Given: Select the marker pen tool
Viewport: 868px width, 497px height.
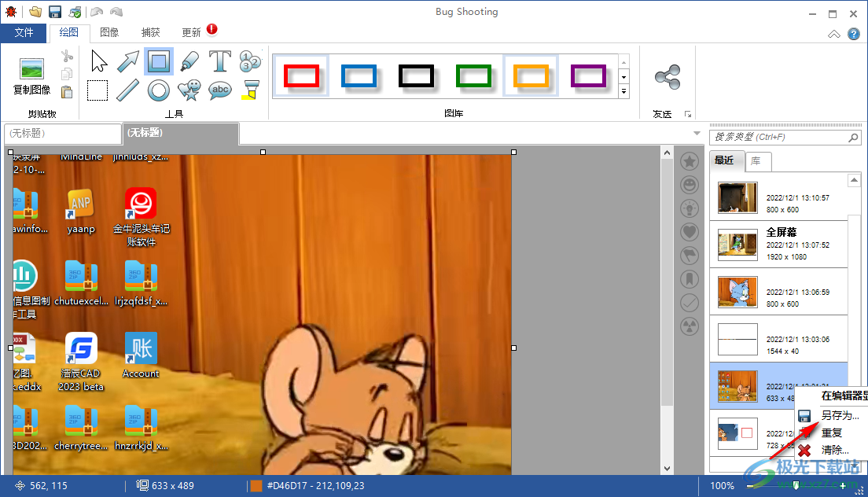Looking at the screenshot, I should coord(189,61).
